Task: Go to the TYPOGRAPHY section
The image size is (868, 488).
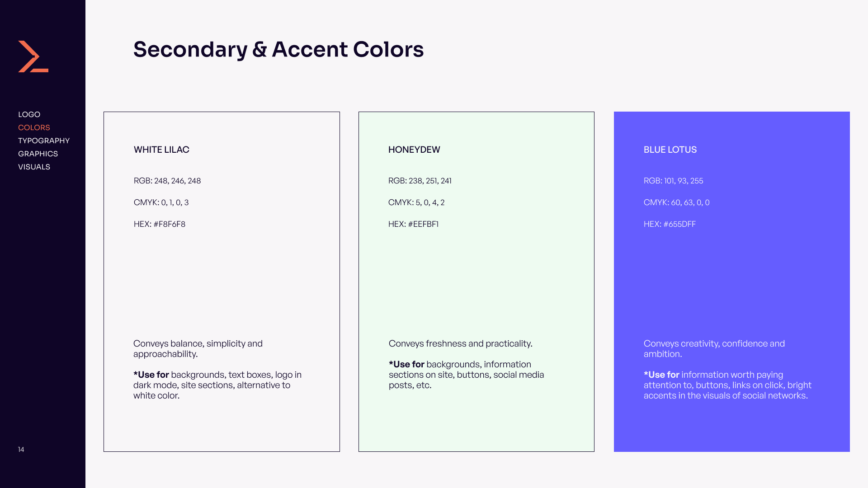Action: [x=44, y=141]
